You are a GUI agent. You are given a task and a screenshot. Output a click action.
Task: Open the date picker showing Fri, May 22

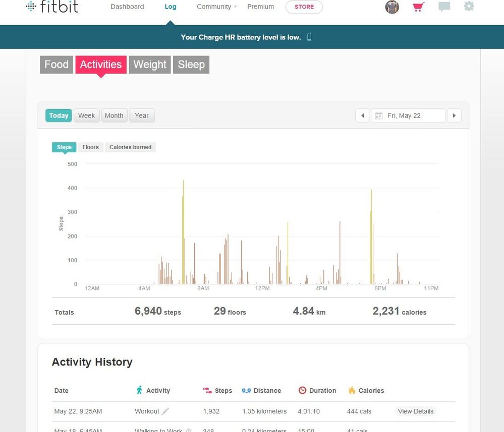[x=409, y=115]
